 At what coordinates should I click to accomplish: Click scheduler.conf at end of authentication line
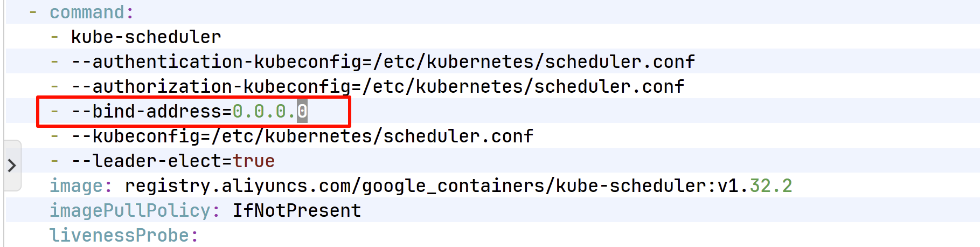(620, 62)
